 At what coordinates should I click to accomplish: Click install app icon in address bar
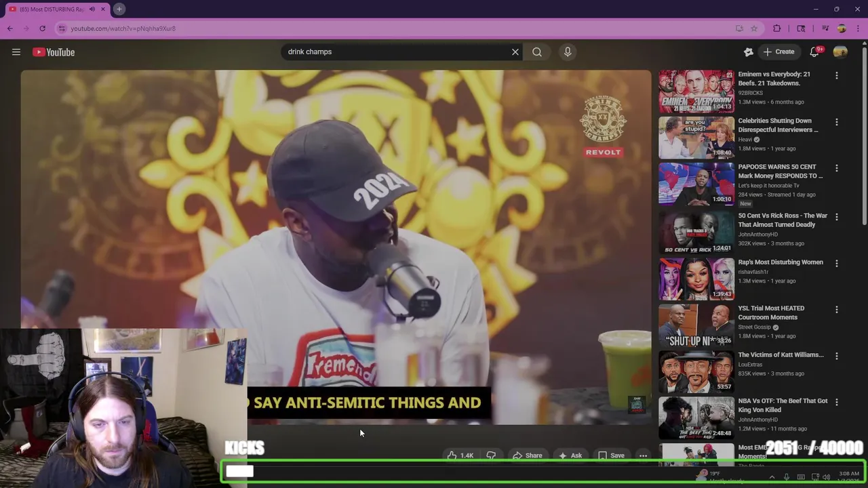click(x=739, y=28)
